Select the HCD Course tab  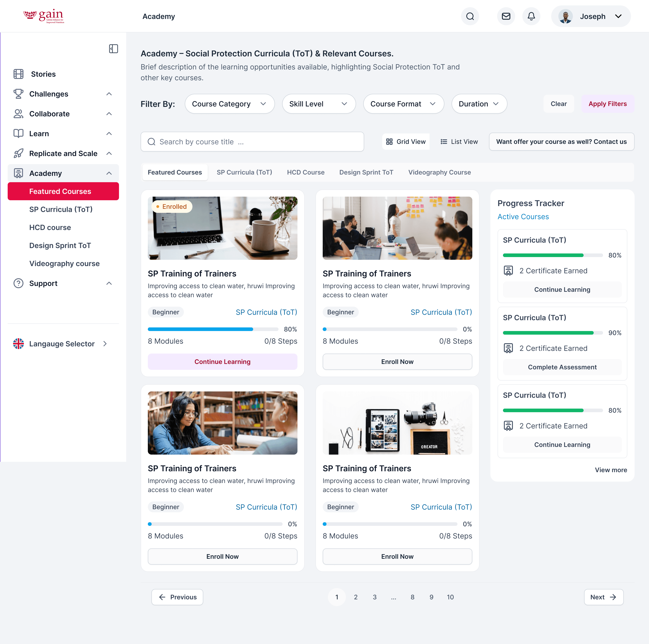coord(305,172)
